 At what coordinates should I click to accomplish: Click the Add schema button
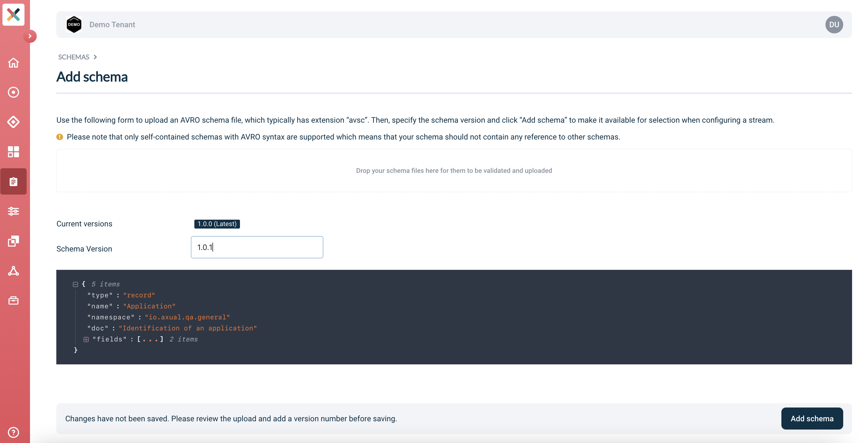(812, 419)
